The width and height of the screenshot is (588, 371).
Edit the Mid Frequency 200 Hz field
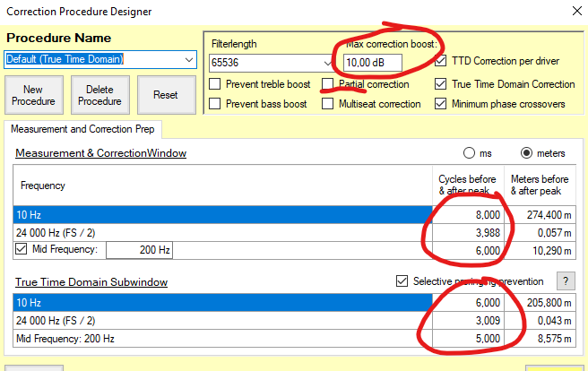point(139,250)
